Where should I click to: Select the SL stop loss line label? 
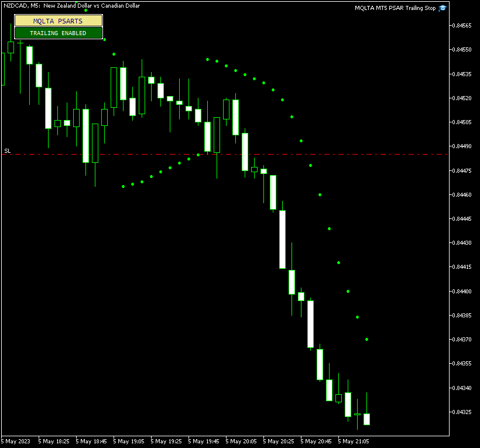[8, 151]
